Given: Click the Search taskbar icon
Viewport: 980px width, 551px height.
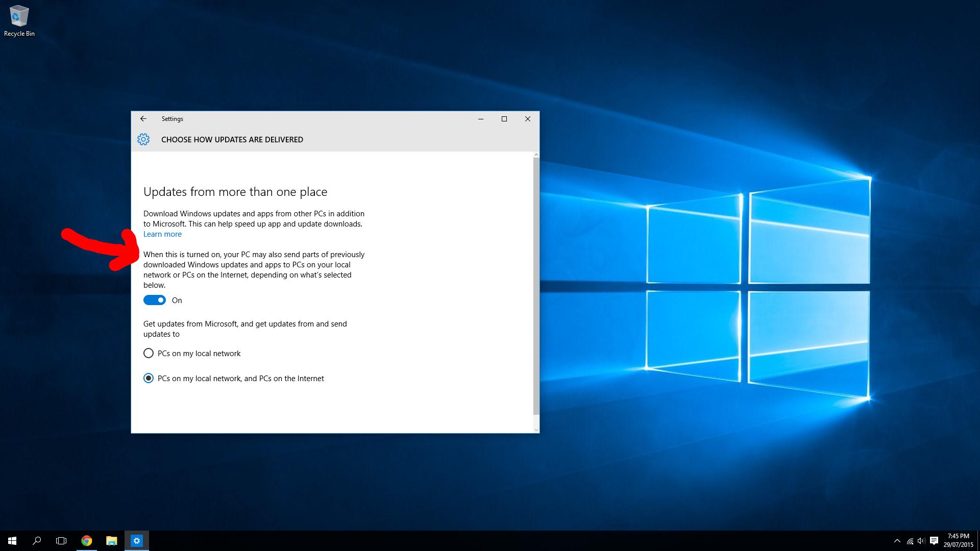Looking at the screenshot, I should (x=37, y=540).
